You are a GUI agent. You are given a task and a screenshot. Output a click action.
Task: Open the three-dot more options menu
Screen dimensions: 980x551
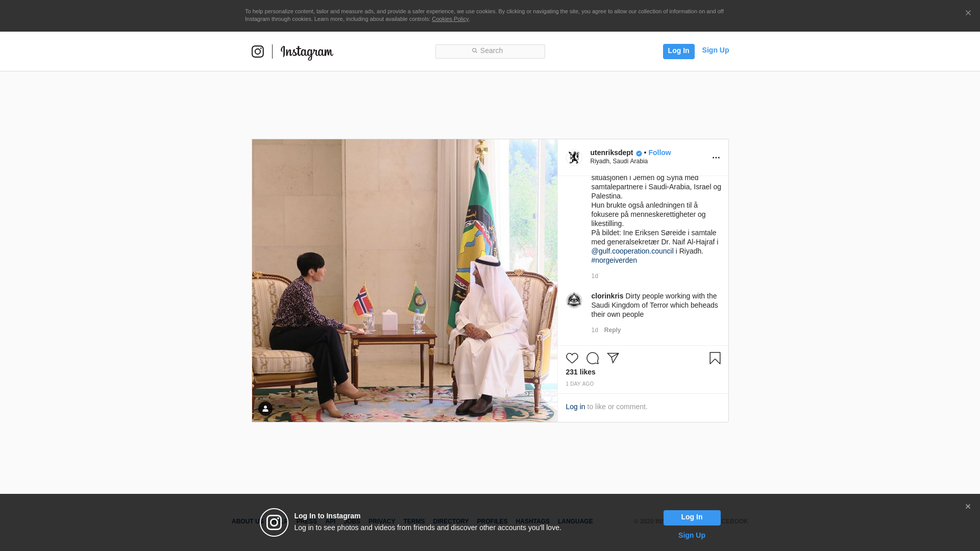[x=716, y=158]
